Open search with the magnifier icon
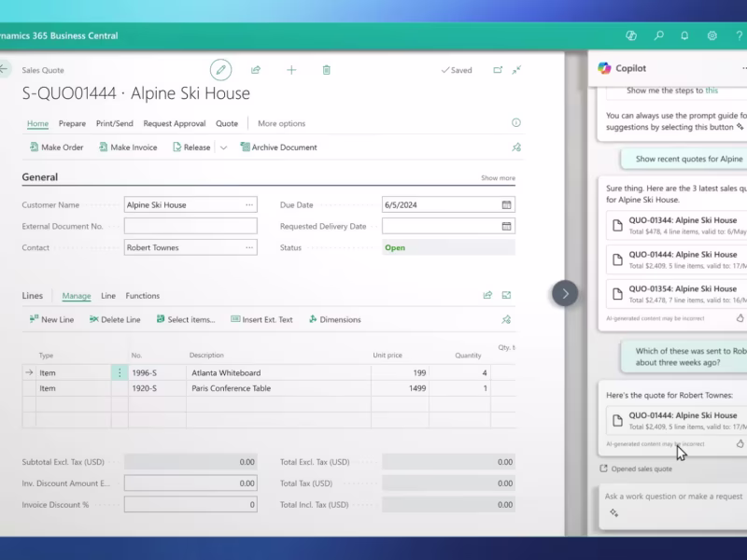 tap(659, 35)
